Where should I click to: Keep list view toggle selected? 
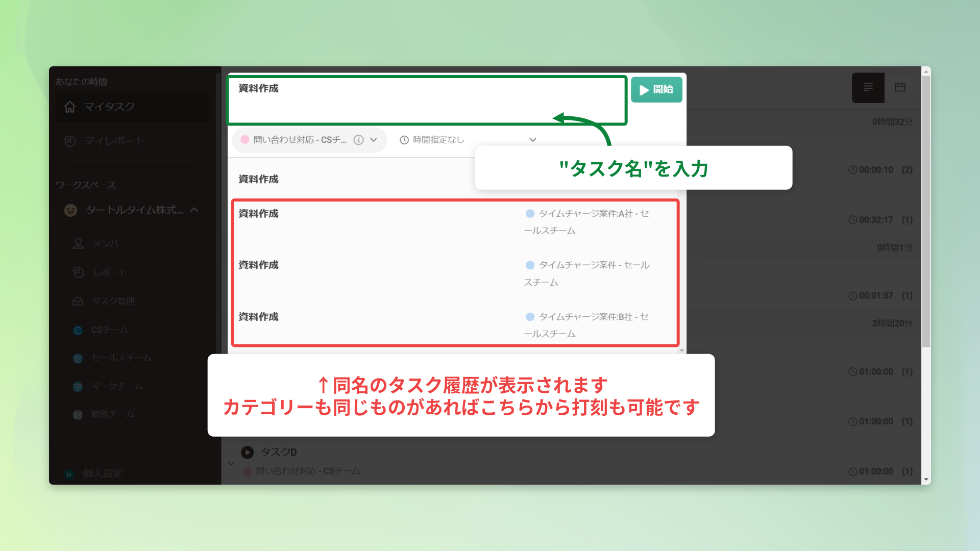(868, 87)
